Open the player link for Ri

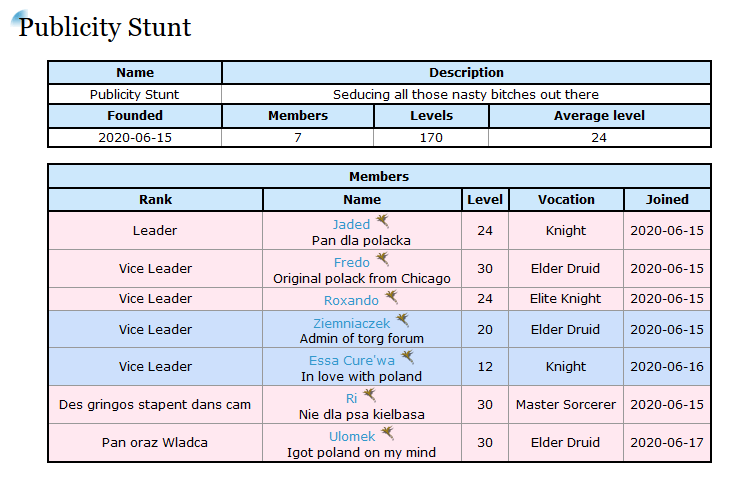[352, 399]
